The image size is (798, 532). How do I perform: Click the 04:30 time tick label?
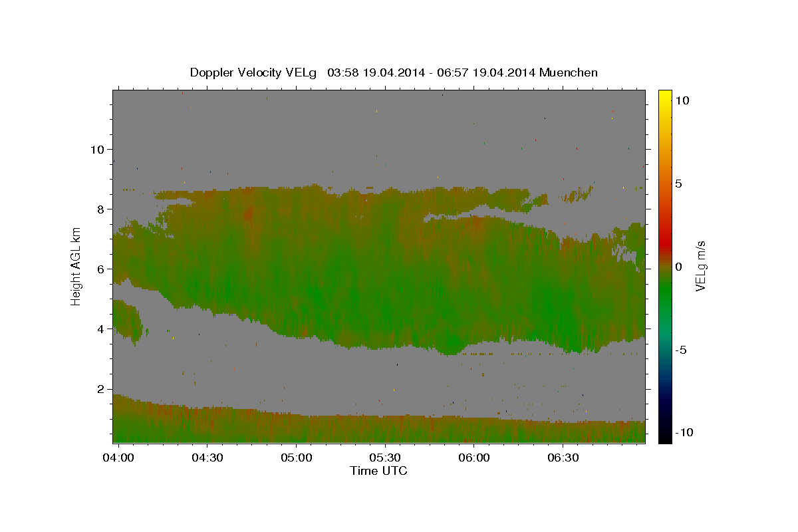[207, 458]
